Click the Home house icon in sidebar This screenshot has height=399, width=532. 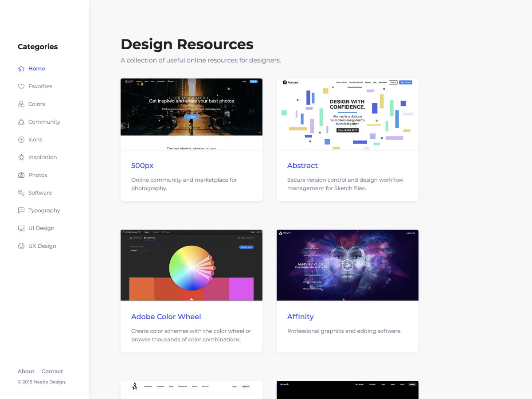pos(21,69)
